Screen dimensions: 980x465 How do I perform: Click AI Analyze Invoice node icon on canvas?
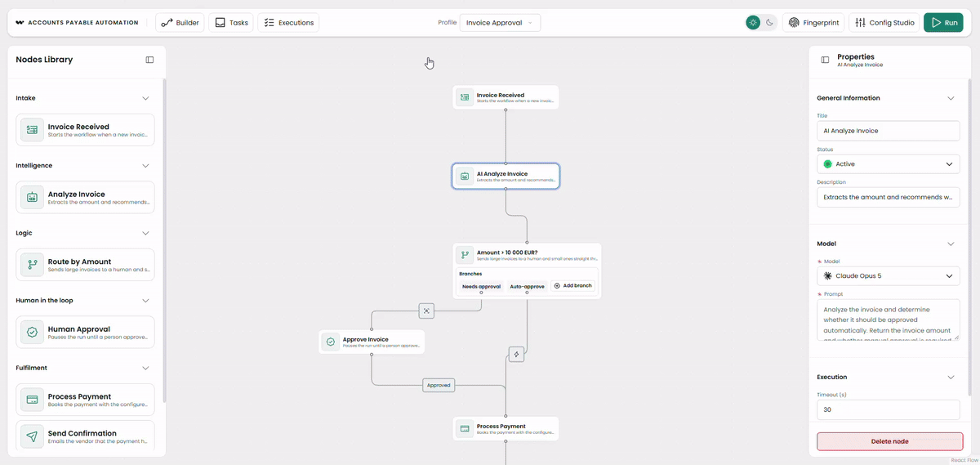pos(465,176)
